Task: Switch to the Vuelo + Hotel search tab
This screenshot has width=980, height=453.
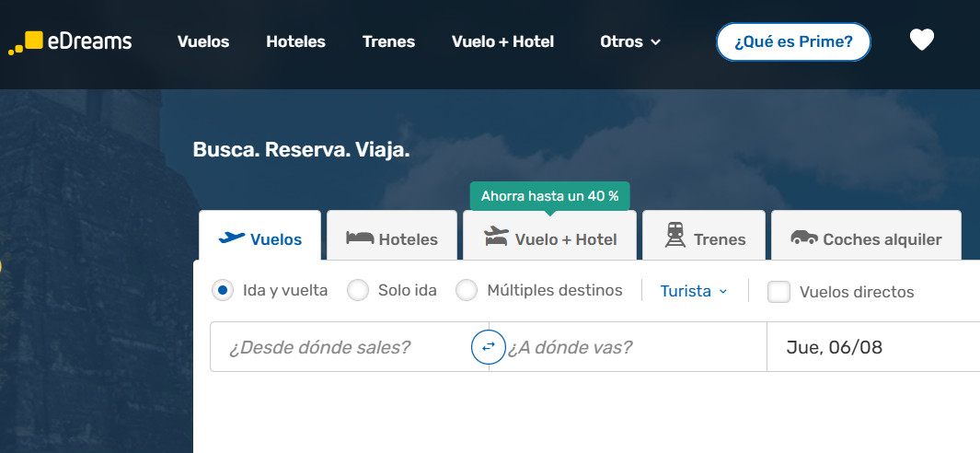Action: [x=549, y=236]
